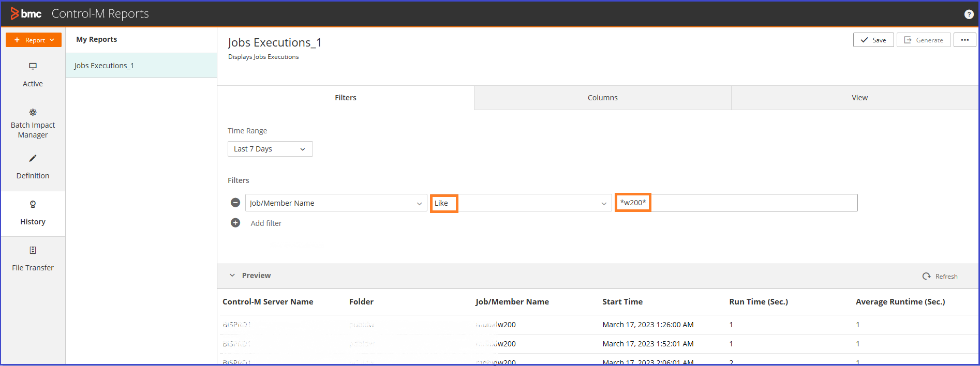This screenshot has width=980, height=366.
Task: Open the more options ellipsis menu
Action: pyautogui.click(x=965, y=40)
